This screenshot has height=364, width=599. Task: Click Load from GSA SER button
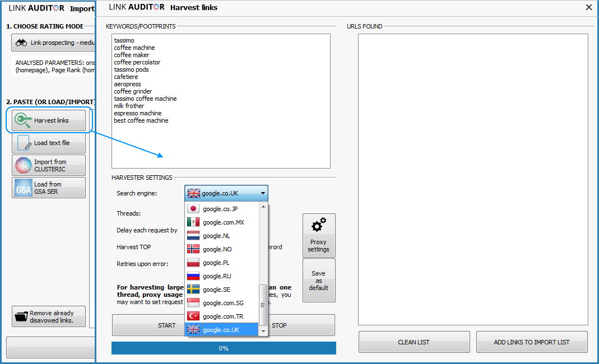(49, 188)
